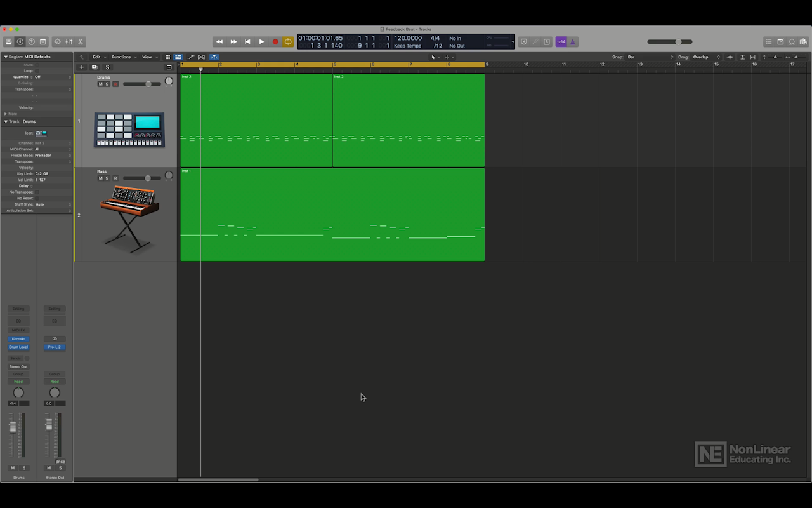Toggle Cycle mode button
The width and height of the screenshot is (812, 508).
pyautogui.click(x=288, y=42)
